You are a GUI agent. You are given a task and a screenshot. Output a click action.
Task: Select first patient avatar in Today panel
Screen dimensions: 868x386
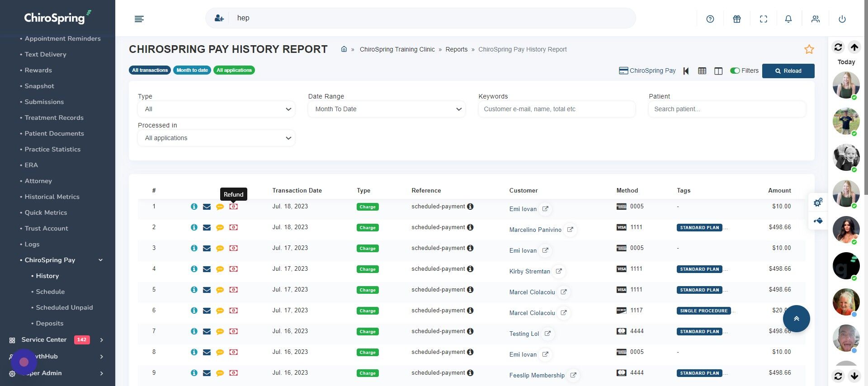coord(846,85)
